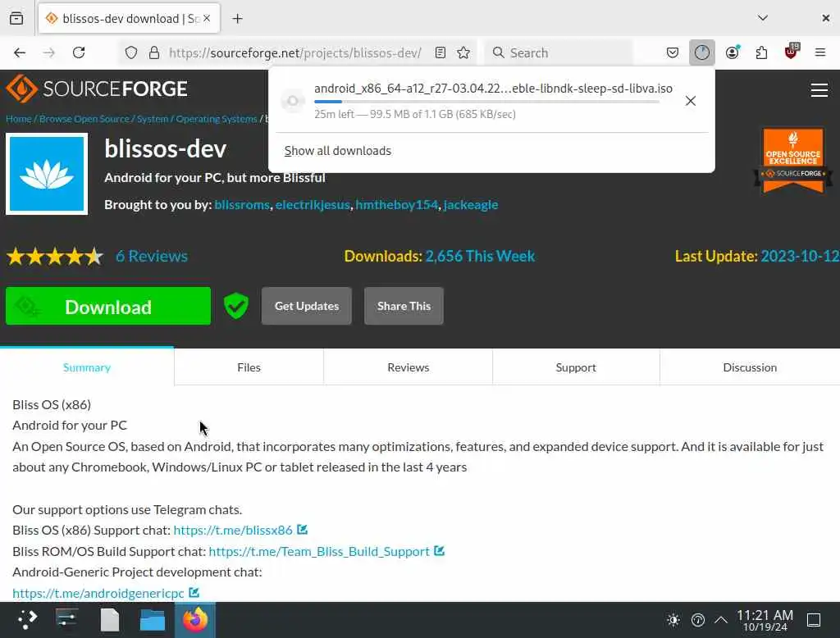This screenshot has height=638, width=840.
Task: Click the Open Source Excellence badge
Action: [x=793, y=160]
